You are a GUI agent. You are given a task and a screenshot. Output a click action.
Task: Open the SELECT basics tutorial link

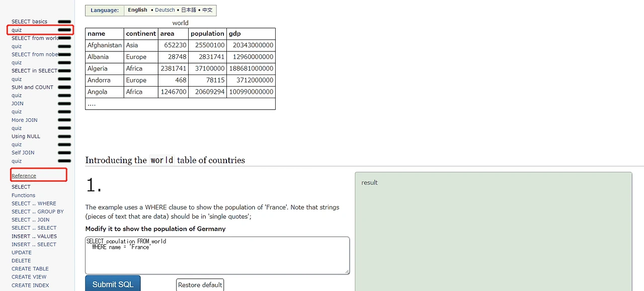click(x=29, y=22)
